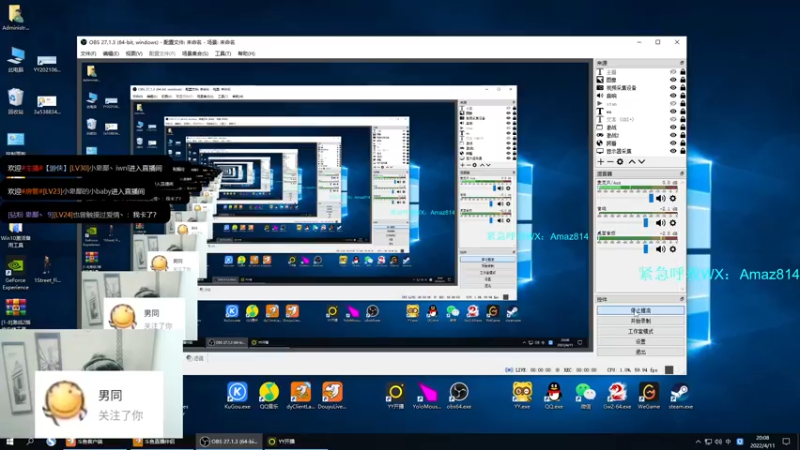The height and width of the screenshot is (450, 800).
Task: Open gear for the -2.1 dB mixer channel
Action: point(673,223)
